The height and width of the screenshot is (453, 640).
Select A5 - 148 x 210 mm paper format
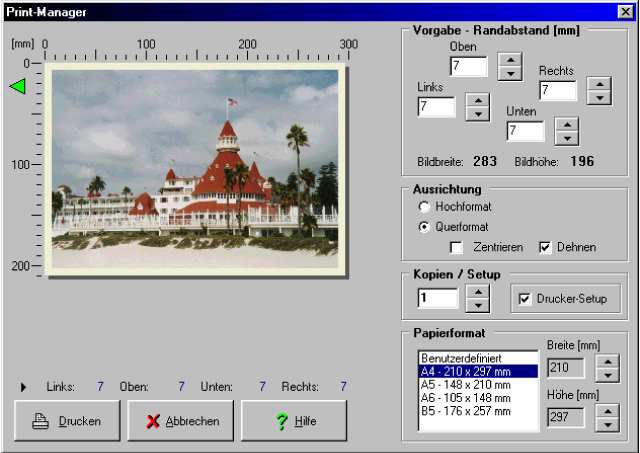(477, 384)
